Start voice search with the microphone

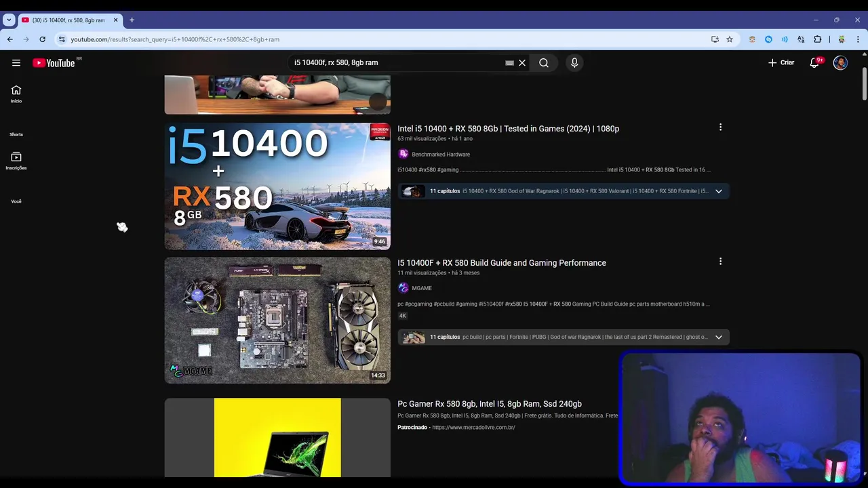(574, 63)
